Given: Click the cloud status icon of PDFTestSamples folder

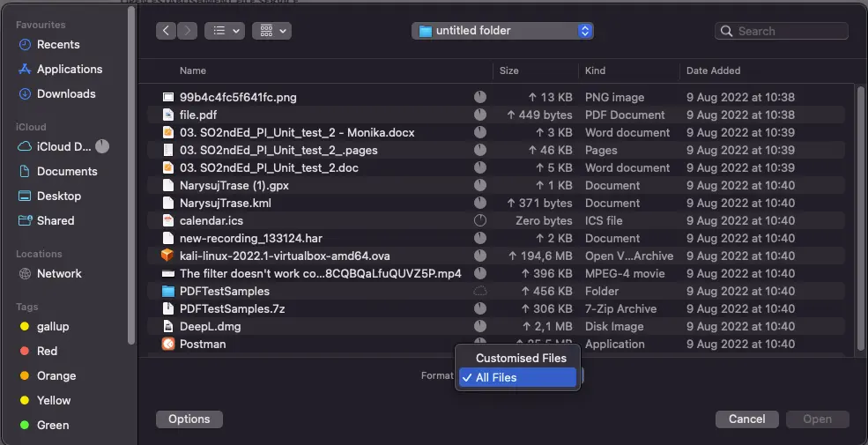Looking at the screenshot, I should tap(480, 291).
